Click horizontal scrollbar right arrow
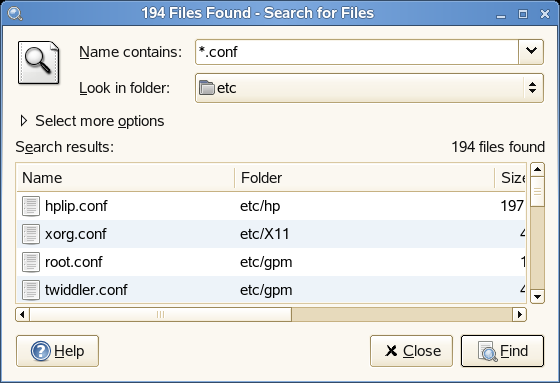The width and height of the screenshot is (560, 383). coord(519,314)
